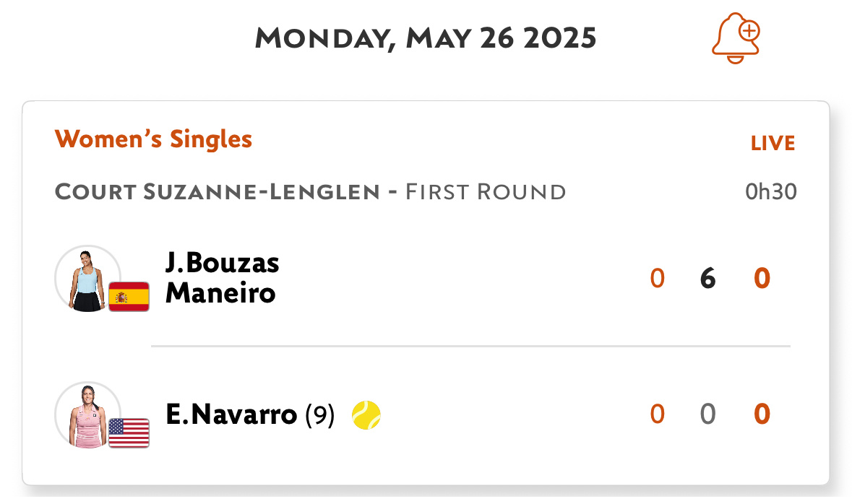Click the First Round label
The image size is (852, 504).
click(x=486, y=192)
